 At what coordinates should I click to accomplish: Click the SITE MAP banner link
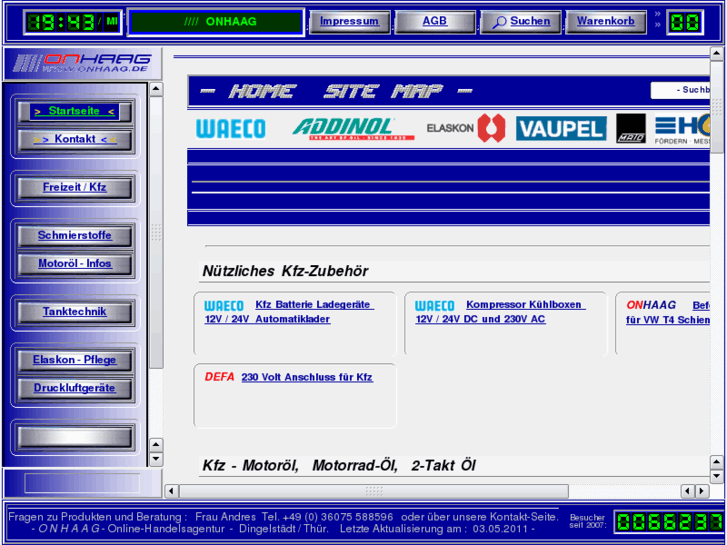(x=383, y=91)
